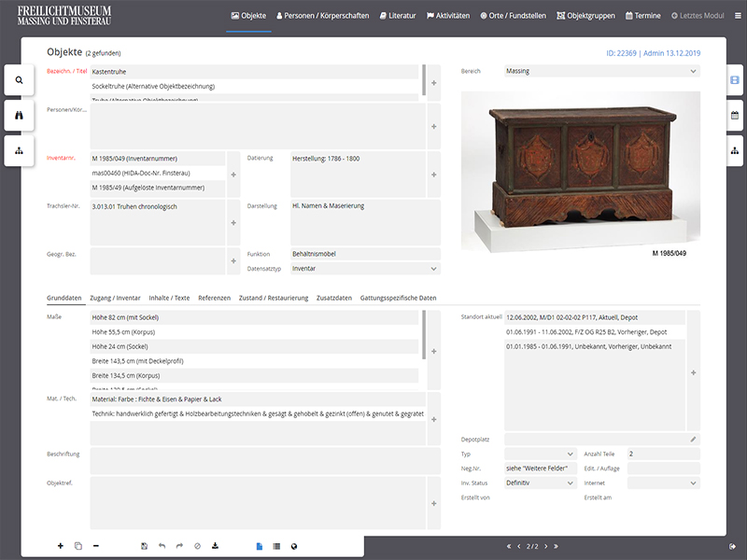Open the Literatur module in the top menu
This screenshot has width=747, height=560.
398,16
